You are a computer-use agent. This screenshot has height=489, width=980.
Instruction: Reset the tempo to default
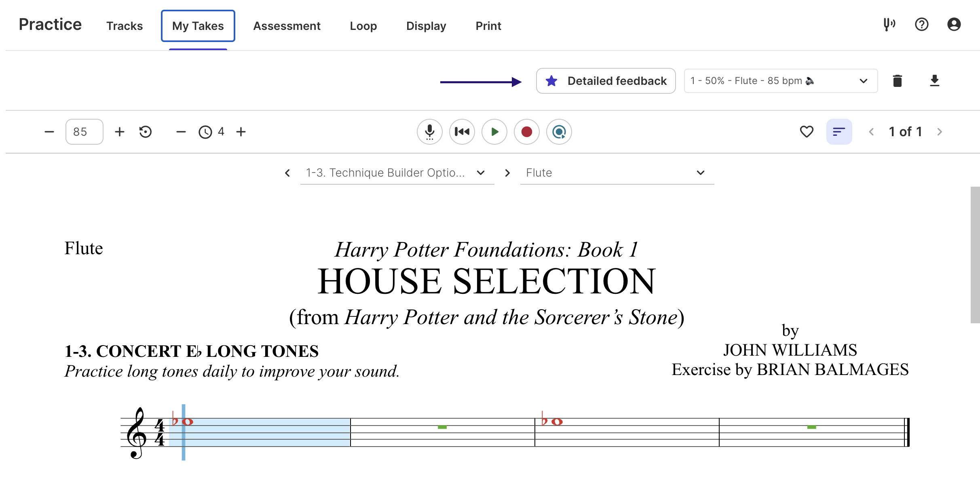[x=145, y=132]
